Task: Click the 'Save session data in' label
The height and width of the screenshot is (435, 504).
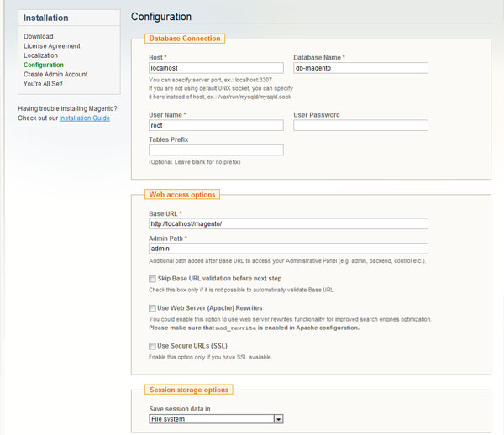Action: [x=180, y=409]
